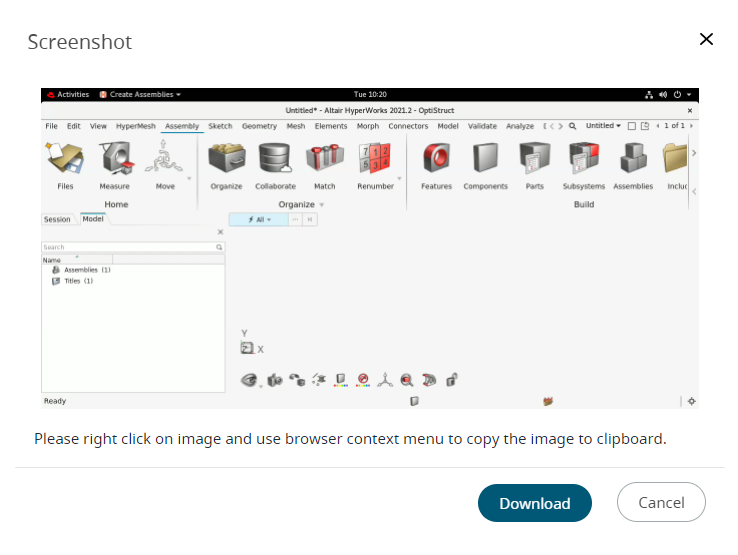Click the embedded HyperWorks screenshot image
738x555 pixels.
369,248
